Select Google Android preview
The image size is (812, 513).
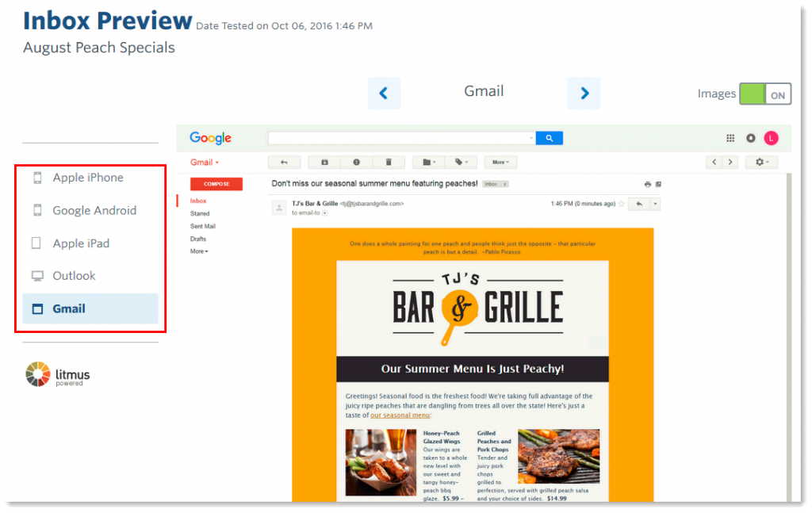pyautogui.click(x=90, y=210)
